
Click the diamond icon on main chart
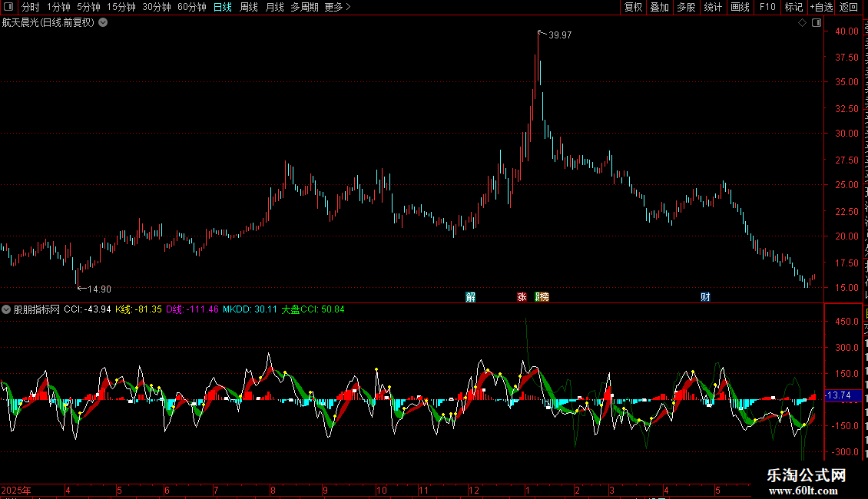coord(802,23)
